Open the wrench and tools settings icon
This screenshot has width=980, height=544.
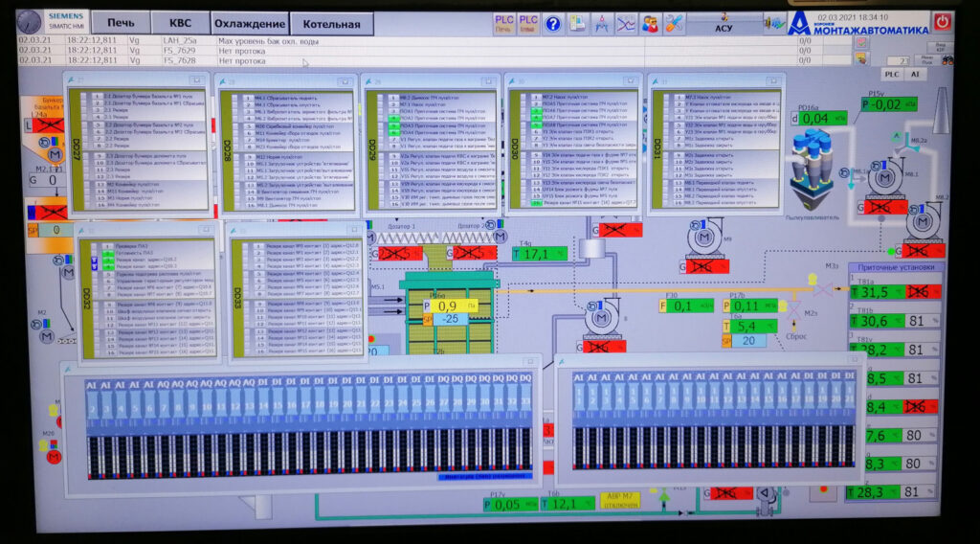(x=675, y=24)
